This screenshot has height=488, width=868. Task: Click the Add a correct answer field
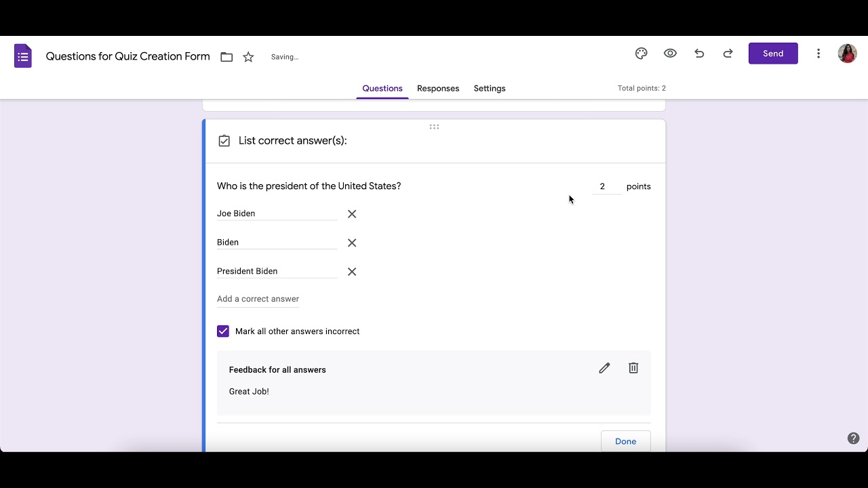(x=258, y=299)
